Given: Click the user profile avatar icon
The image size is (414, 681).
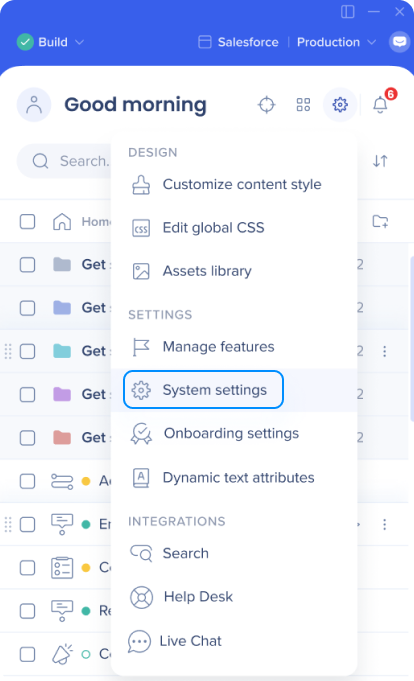Looking at the screenshot, I should (34, 105).
